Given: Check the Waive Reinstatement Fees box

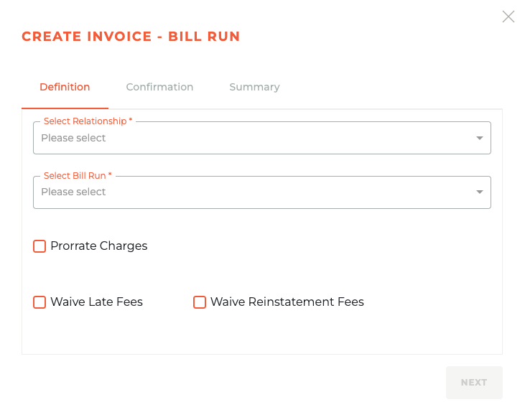Looking at the screenshot, I should (200, 302).
